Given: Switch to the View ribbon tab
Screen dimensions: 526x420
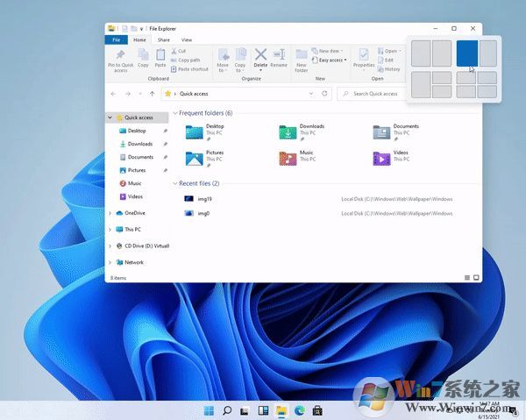Looking at the screenshot, I should 187,39.
